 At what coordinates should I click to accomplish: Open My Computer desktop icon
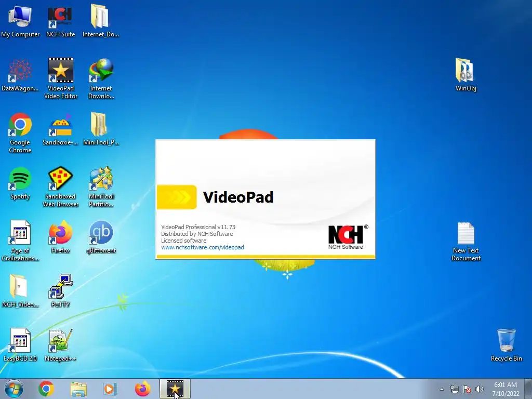[20, 20]
